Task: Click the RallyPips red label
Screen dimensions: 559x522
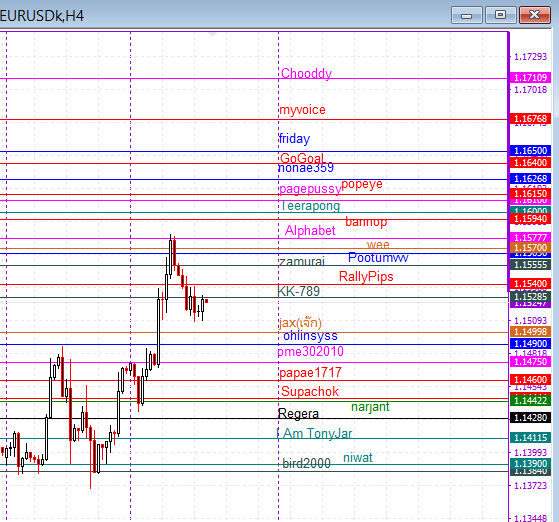Action: click(366, 276)
